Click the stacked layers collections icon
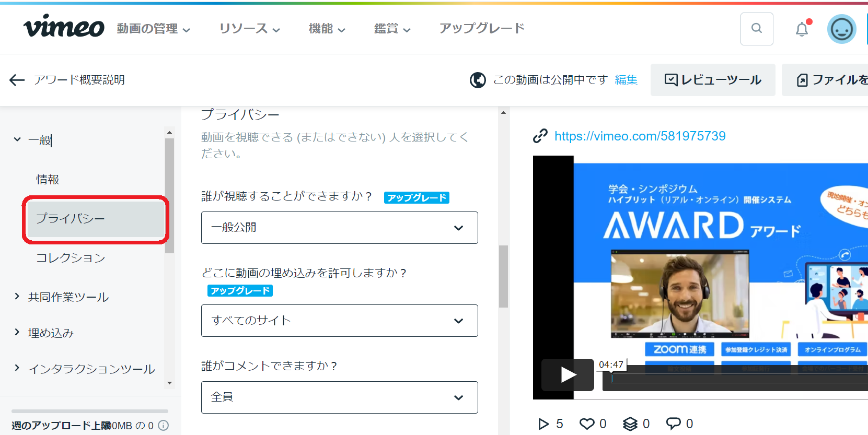This screenshot has width=868, height=435. 630,424
